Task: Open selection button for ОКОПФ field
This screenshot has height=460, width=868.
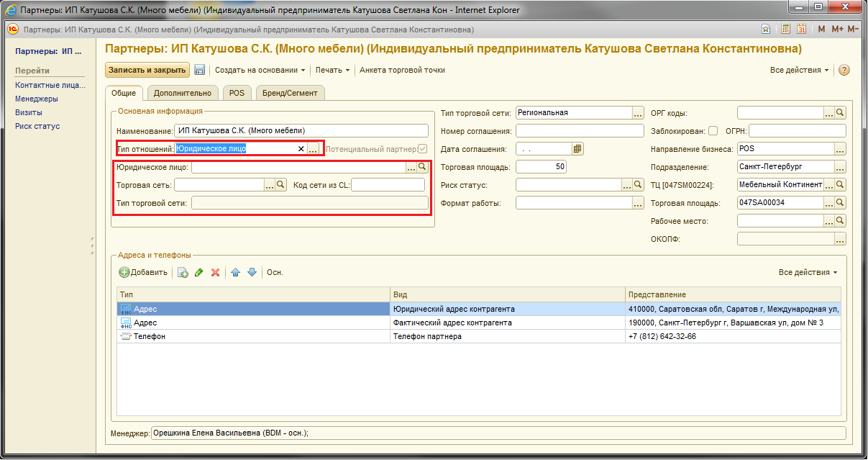Action: (x=840, y=239)
